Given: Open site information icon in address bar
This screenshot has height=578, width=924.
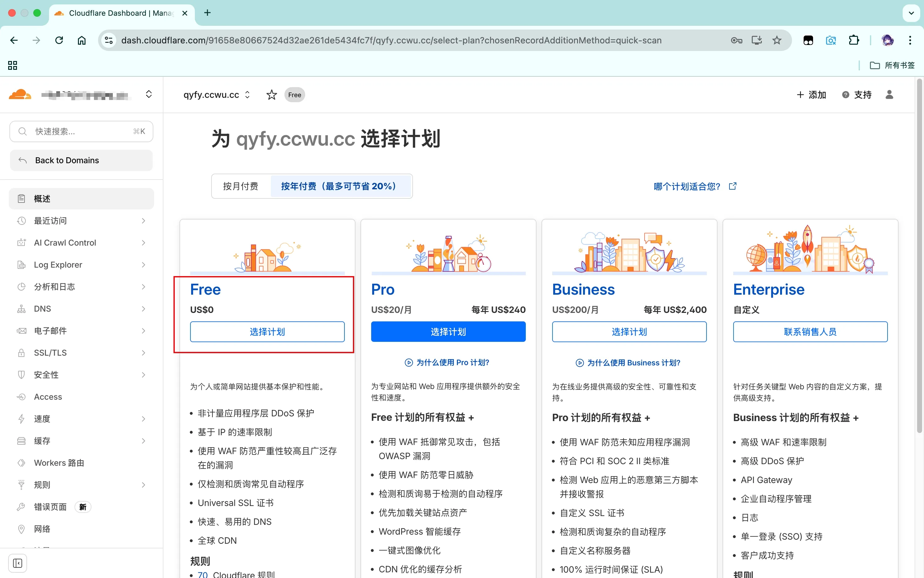Looking at the screenshot, I should 109,40.
